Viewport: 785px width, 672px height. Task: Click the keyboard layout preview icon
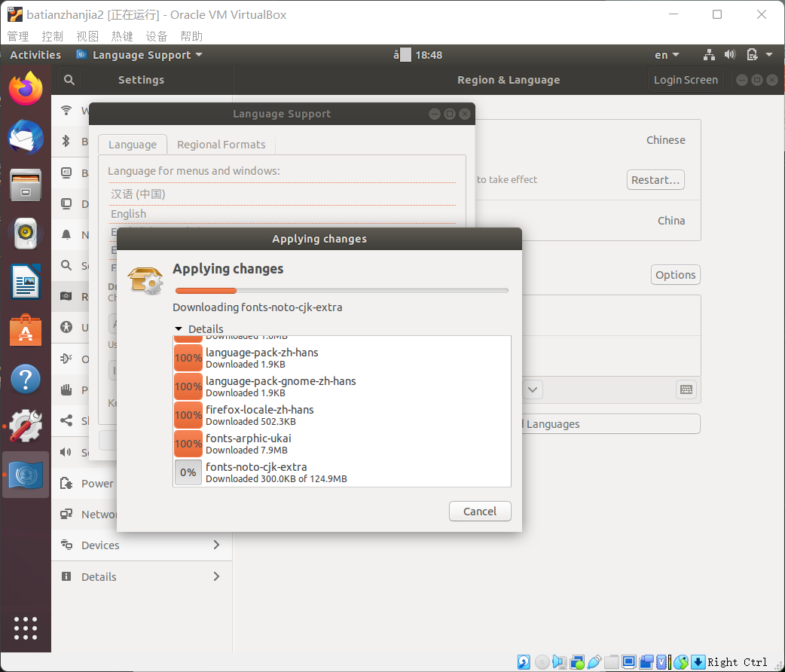[686, 389]
